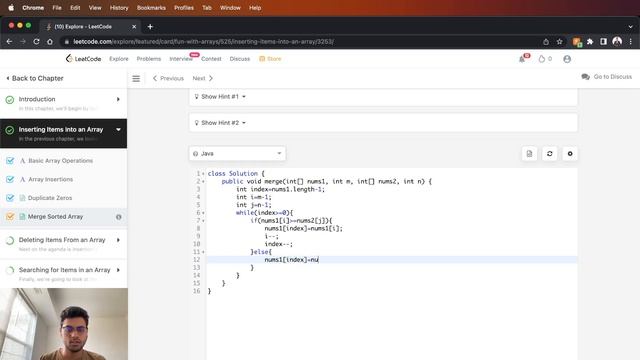The height and width of the screenshot is (360, 640).
Task: Open the Chrome app menu
Action: [33, 8]
